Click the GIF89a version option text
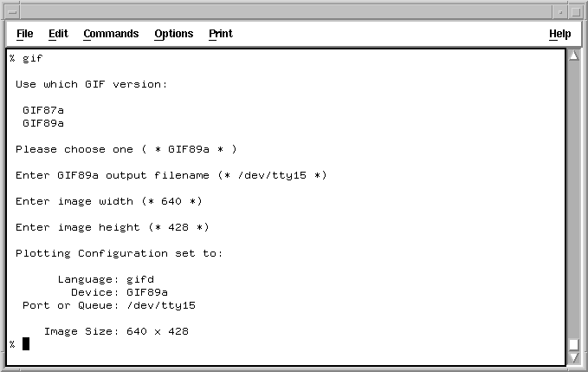 click(x=43, y=123)
